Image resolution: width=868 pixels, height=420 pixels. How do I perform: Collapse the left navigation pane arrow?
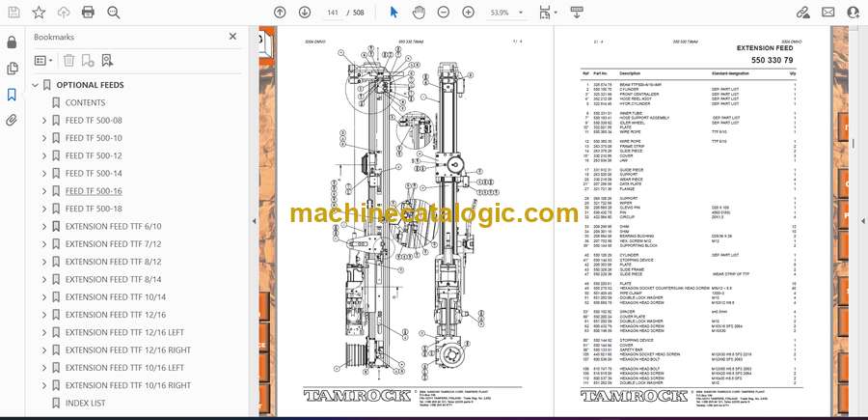click(254, 221)
